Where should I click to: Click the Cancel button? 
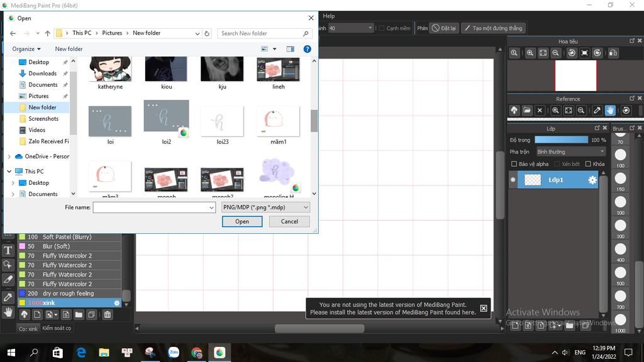[289, 222]
